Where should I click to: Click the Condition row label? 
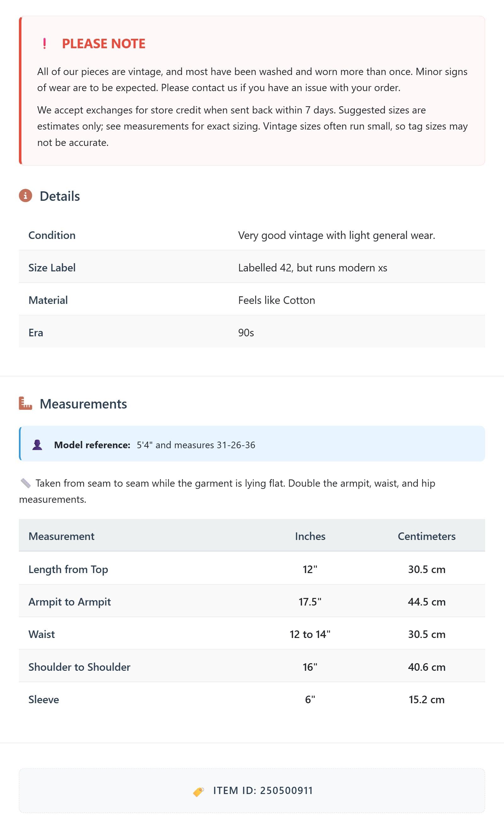[x=52, y=235]
